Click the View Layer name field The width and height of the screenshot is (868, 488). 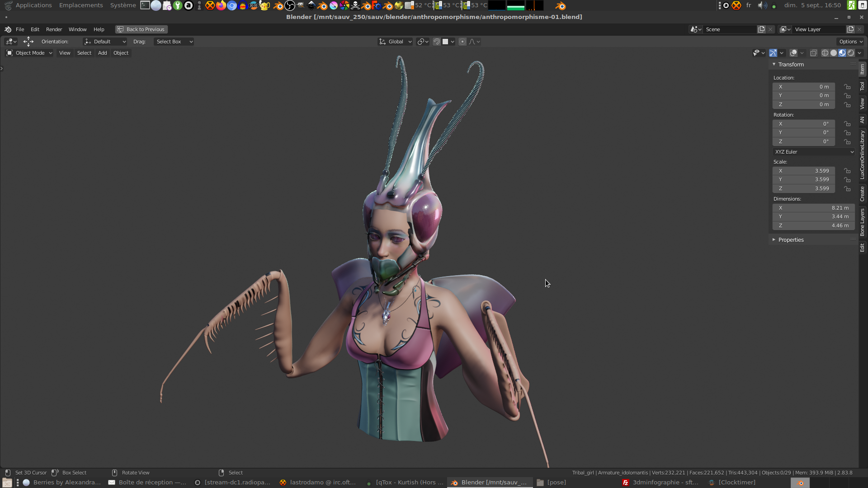[819, 29]
